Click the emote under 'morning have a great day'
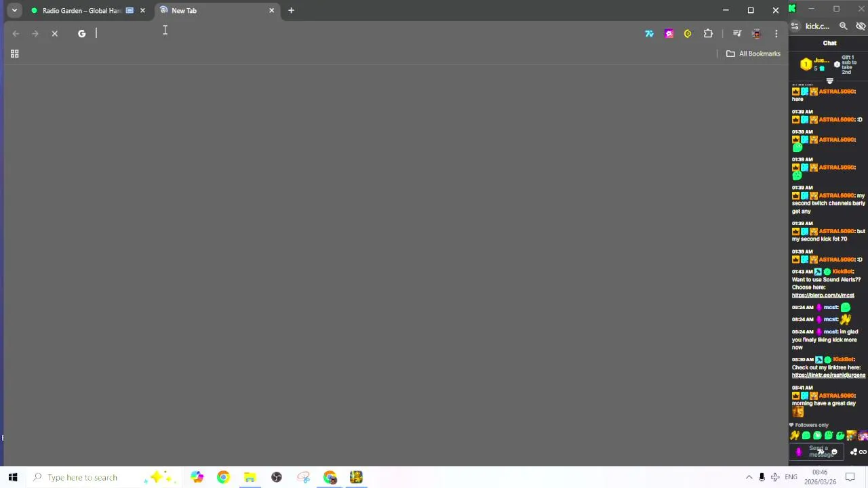 pos(797,411)
